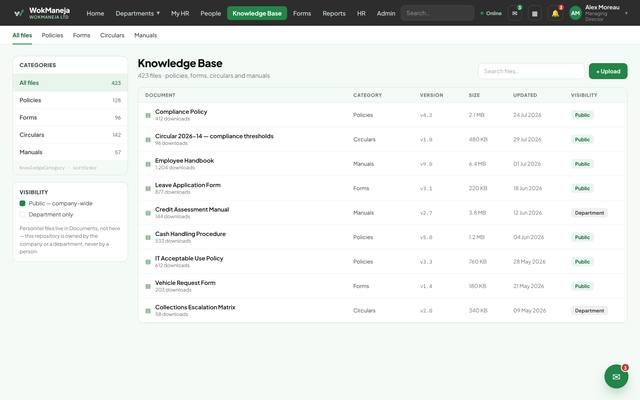
Task: Open the Credit Assessment Manual document
Action: pos(192,209)
